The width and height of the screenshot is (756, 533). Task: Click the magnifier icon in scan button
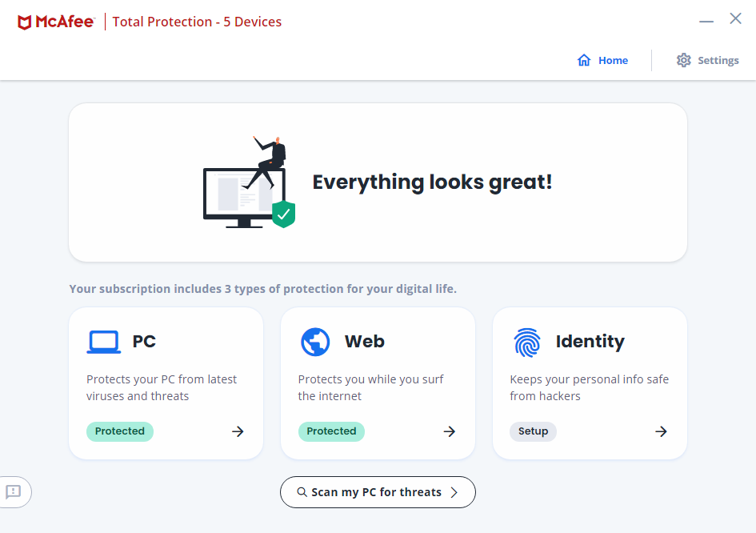tap(302, 492)
